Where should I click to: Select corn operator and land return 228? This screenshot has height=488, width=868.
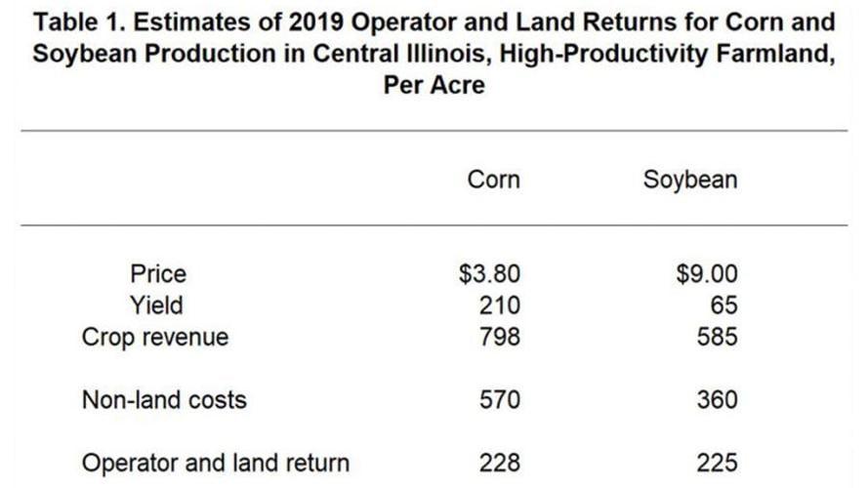(501, 462)
